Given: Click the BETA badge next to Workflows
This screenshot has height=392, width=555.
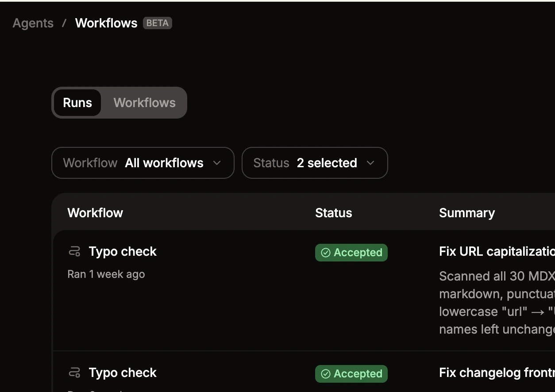Looking at the screenshot, I should [x=157, y=23].
